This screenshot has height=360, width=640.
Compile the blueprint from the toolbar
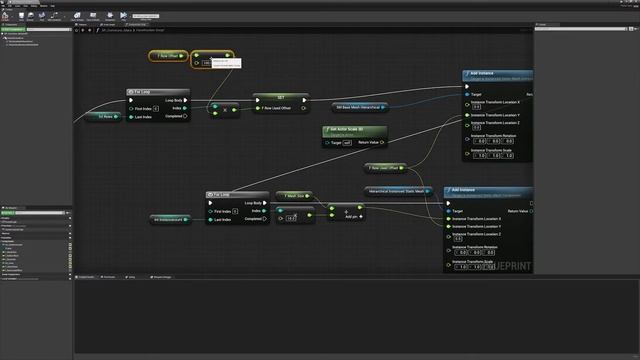tap(5, 16)
